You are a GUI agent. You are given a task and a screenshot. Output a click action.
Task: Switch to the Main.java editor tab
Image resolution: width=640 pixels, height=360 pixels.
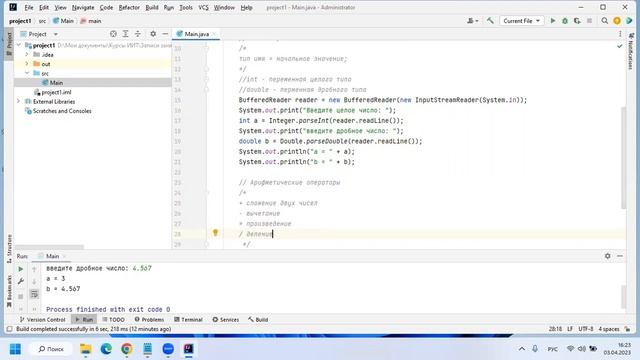196,34
